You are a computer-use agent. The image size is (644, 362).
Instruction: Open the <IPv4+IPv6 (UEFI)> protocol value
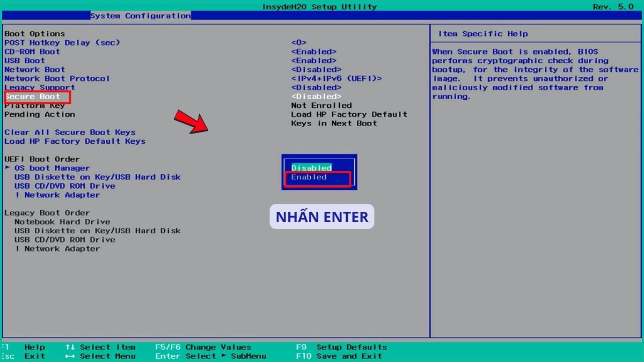[336, 79]
